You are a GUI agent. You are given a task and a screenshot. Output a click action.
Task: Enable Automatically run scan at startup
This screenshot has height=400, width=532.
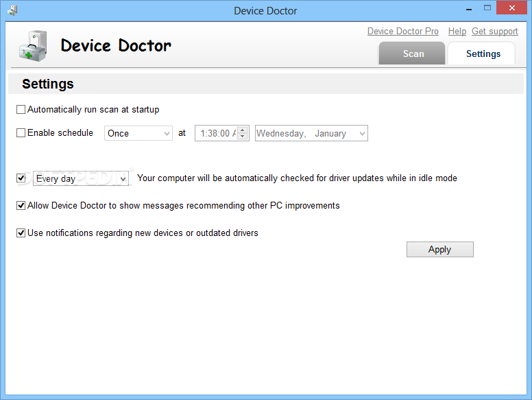click(x=21, y=109)
